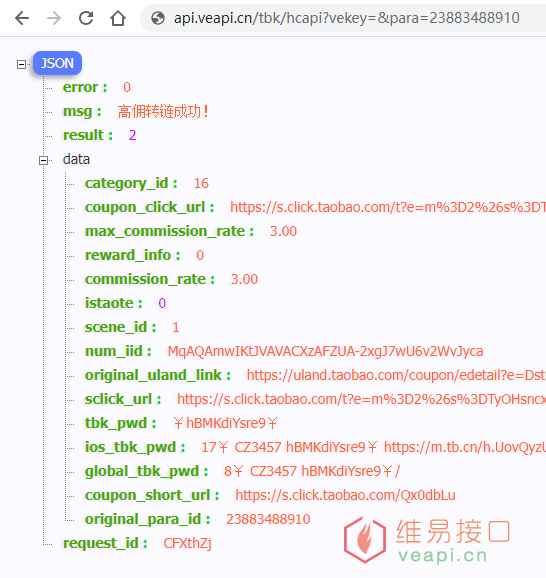The height and width of the screenshot is (578, 546).
Task: Select the request_id value CFXthZj
Action: click(x=187, y=543)
